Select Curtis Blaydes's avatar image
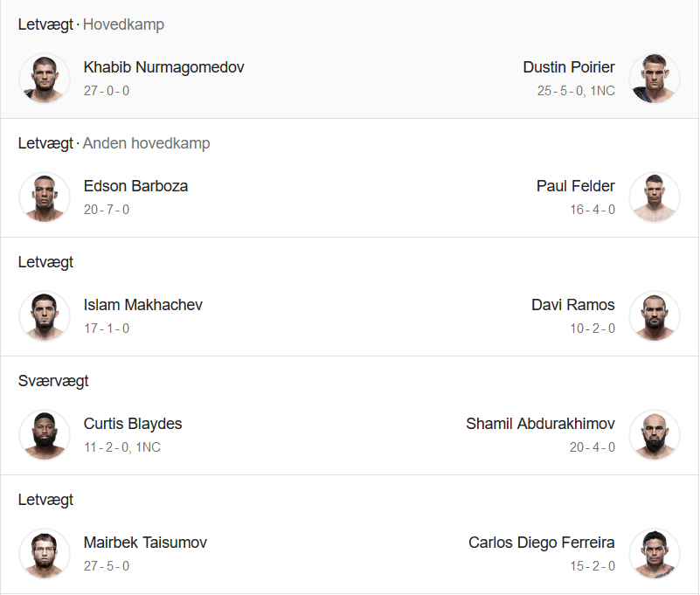 click(45, 435)
